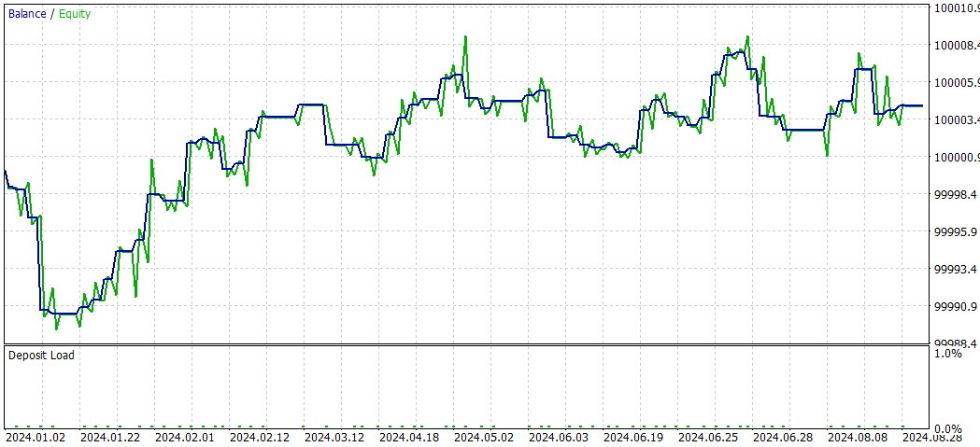Viewport: 980px width, 447px height.
Task: Click the 2024.06.03 date label
Action: (559, 437)
